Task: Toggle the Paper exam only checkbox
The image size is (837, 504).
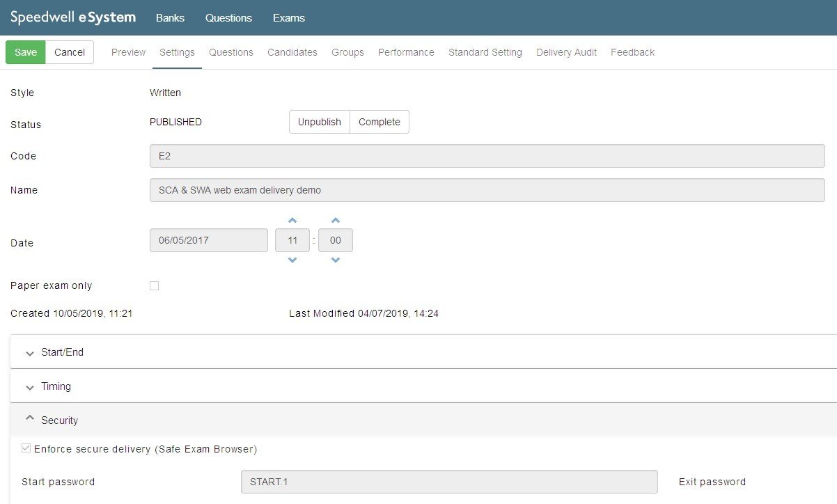Action: click(155, 285)
